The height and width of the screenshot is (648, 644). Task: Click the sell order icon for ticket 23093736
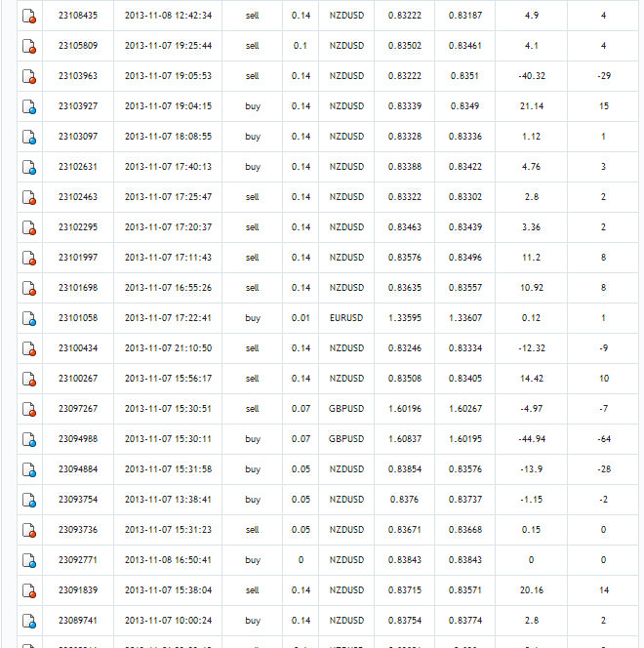29,530
